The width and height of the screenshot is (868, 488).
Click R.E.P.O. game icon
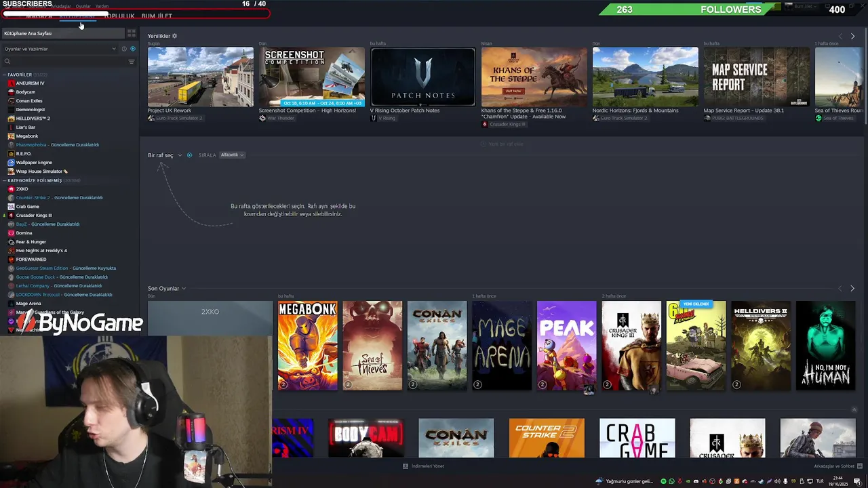pos(11,154)
